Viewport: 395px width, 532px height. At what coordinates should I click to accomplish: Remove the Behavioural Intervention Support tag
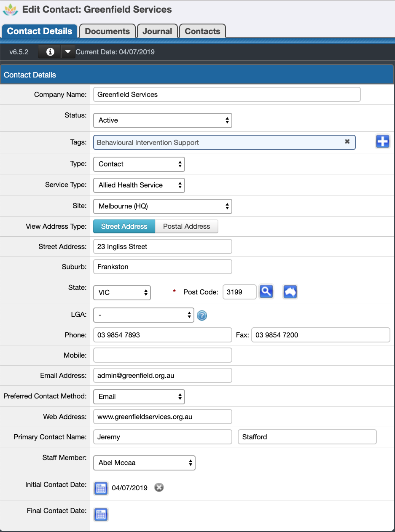click(347, 142)
